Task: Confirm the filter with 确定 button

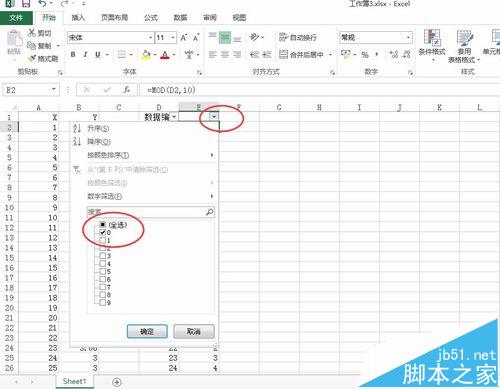Action: (147, 331)
